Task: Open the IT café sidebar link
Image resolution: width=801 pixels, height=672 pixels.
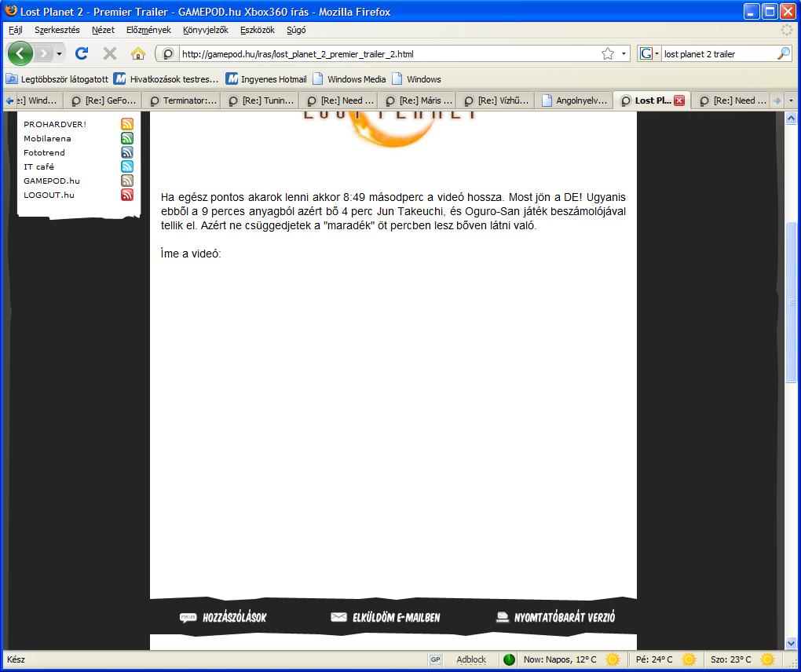Action: coord(38,166)
